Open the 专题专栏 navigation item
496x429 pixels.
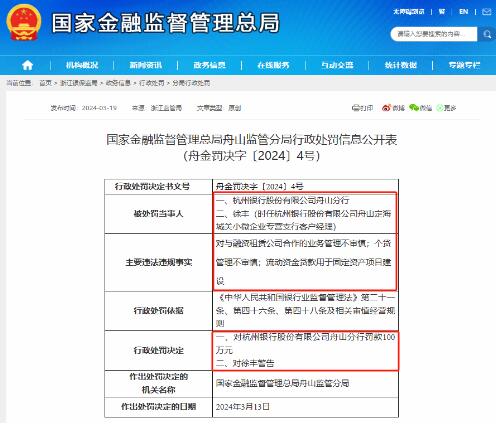coord(464,65)
